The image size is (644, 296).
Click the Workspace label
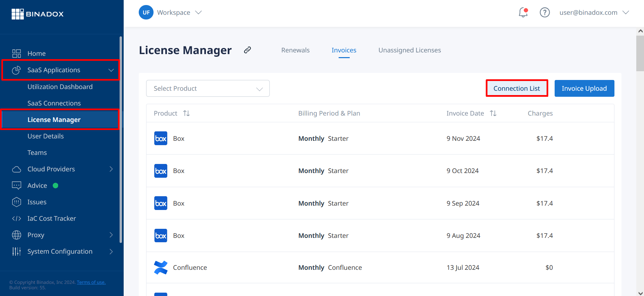click(174, 12)
